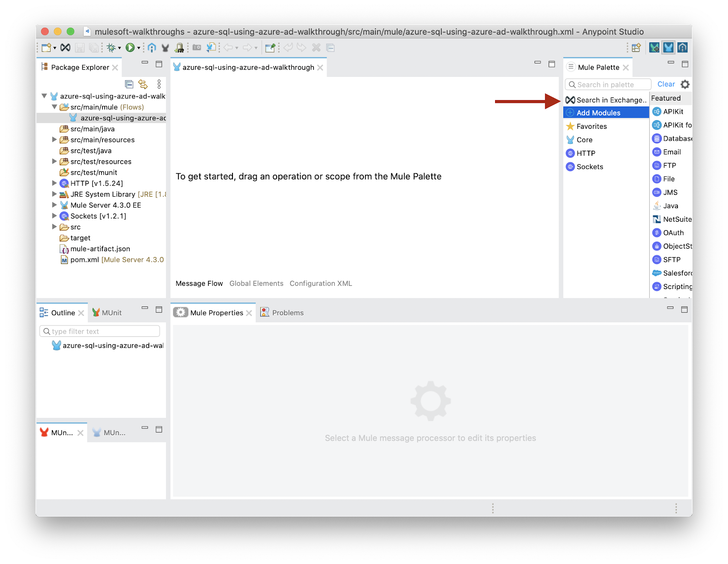Click the Open Perspective icon
This screenshot has height=564, width=728.
point(636,47)
